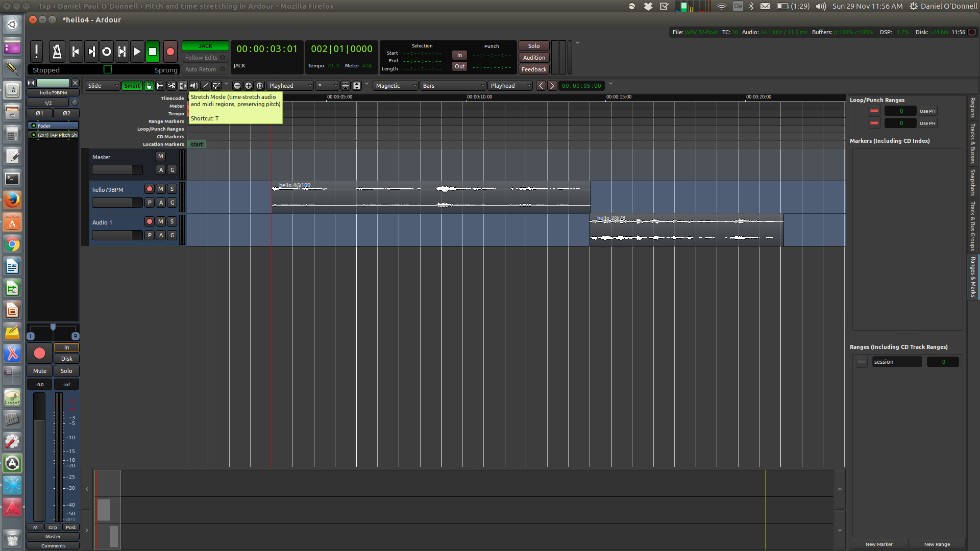Select the Audition speaker tool

tap(194, 86)
